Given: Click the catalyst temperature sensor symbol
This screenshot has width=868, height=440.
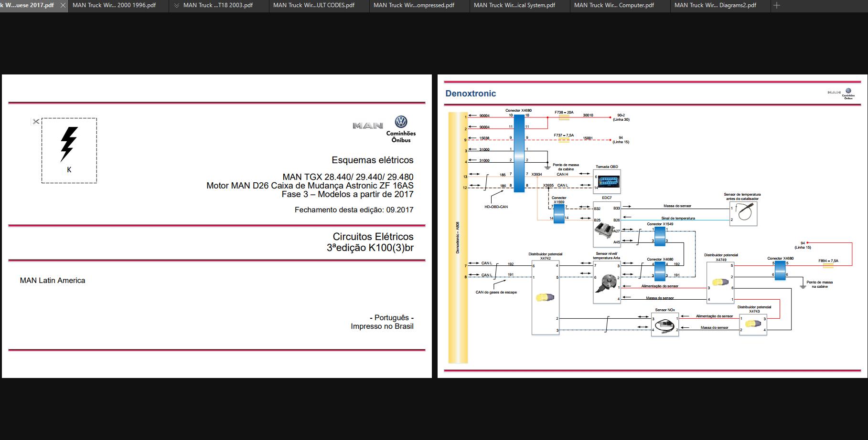Looking at the screenshot, I should (x=744, y=214).
